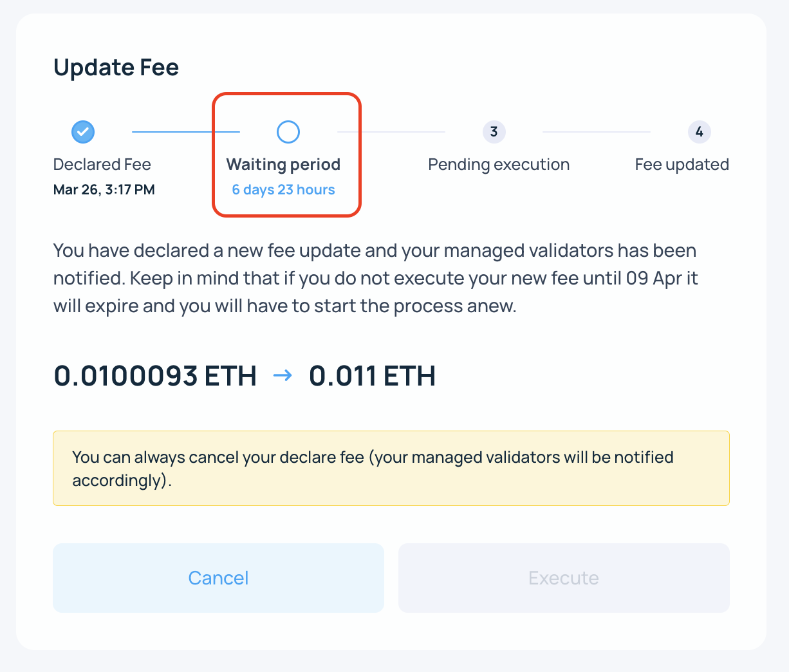Screen dimensions: 789x672
Task: Click the Waiting period step circle
Action: pos(288,132)
